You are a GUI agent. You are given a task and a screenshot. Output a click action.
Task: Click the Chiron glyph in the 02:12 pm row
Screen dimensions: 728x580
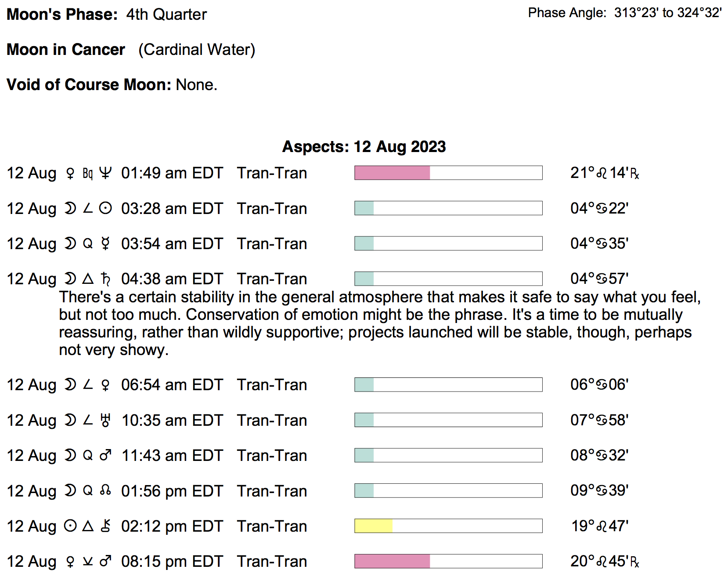click(105, 526)
